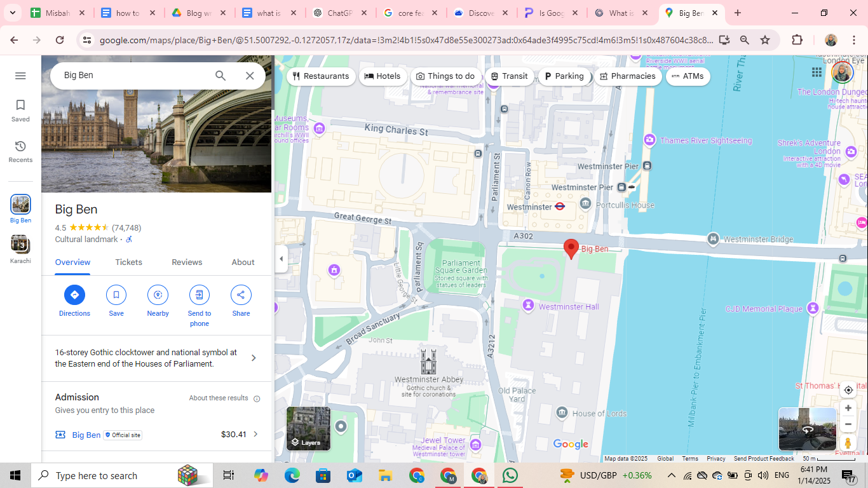Reload the page in Chrome

click(x=60, y=40)
